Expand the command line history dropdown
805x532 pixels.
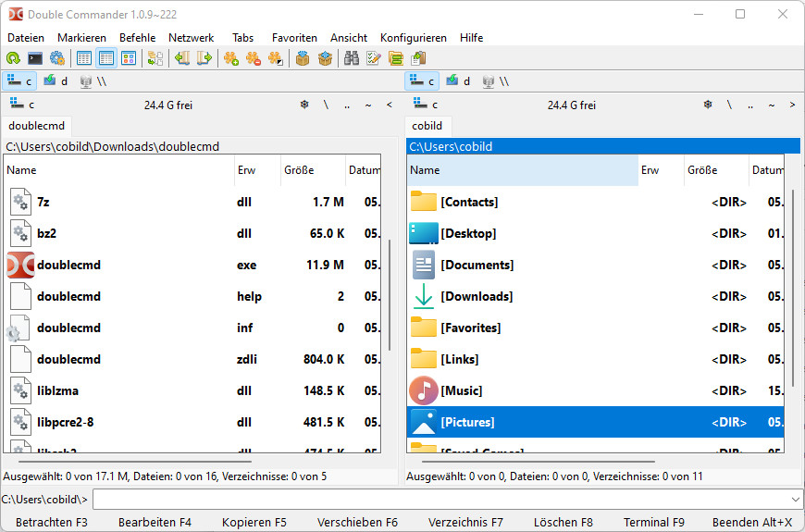(795, 500)
